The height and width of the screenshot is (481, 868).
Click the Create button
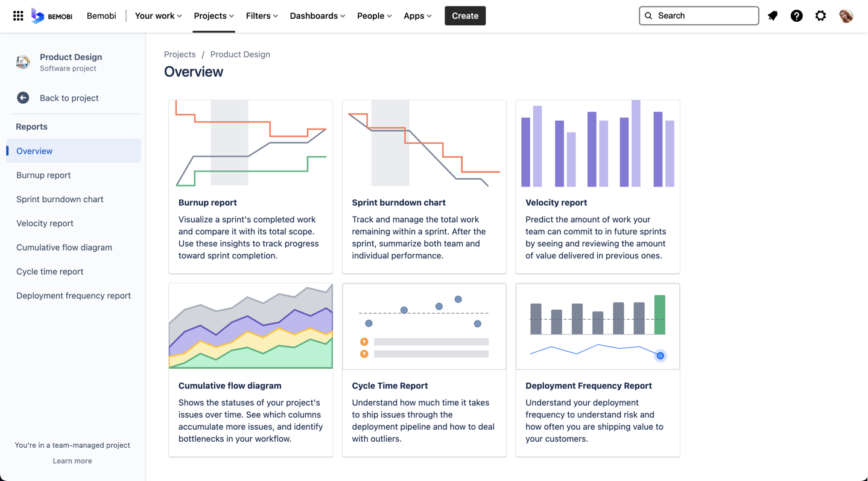coord(465,16)
